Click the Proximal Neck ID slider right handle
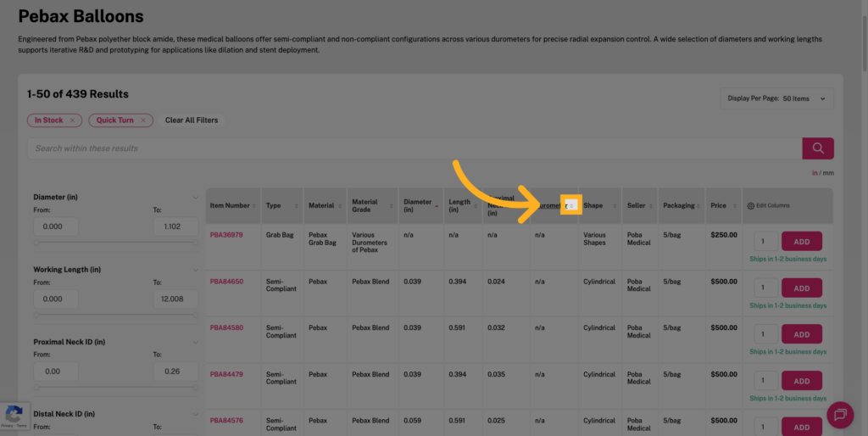Image resolution: width=868 pixels, height=436 pixels. 196,388
